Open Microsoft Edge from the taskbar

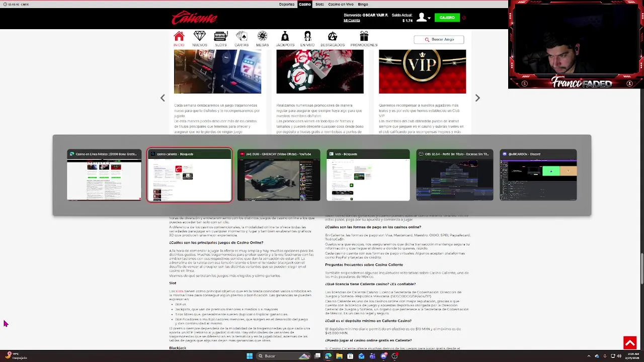click(x=328, y=356)
